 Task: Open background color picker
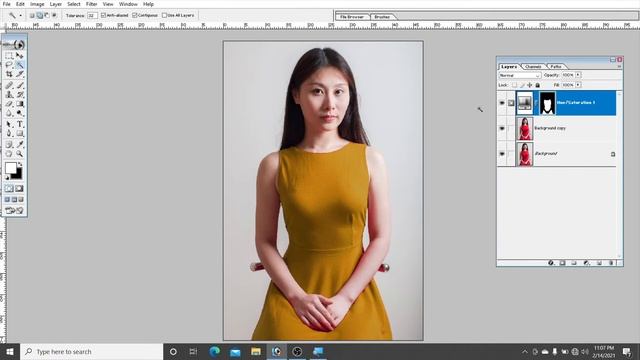click(18, 175)
